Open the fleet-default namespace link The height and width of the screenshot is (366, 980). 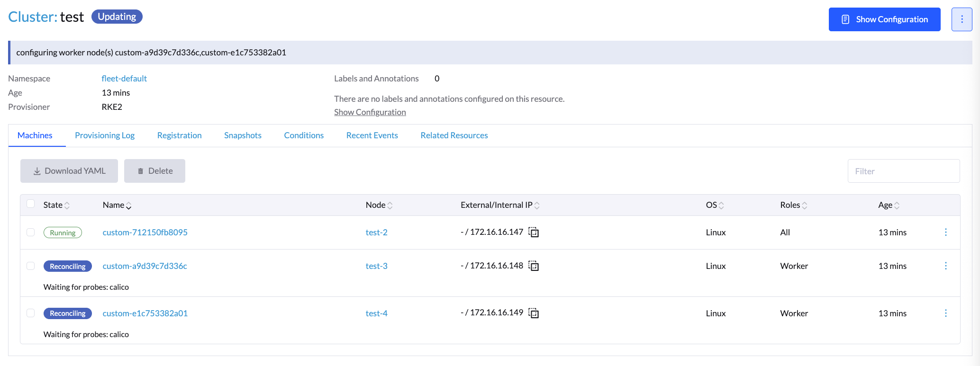(x=124, y=79)
